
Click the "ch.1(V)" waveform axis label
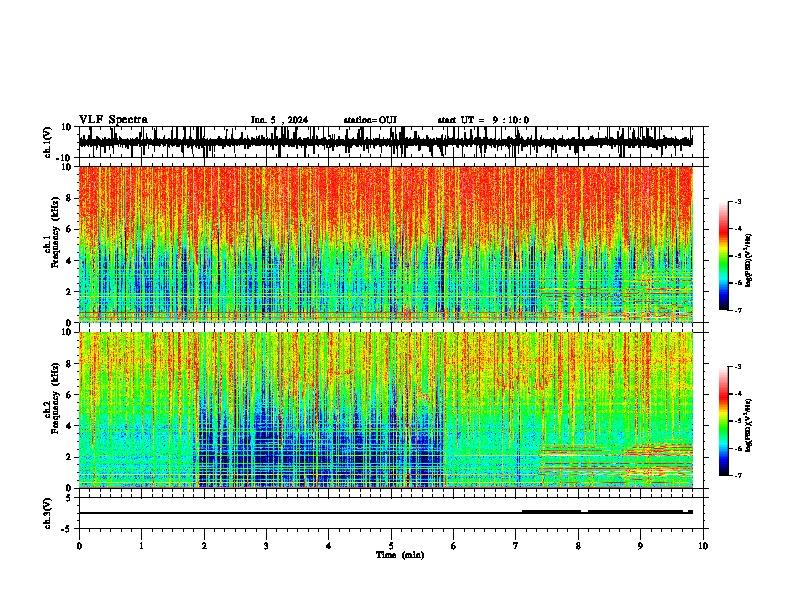(48, 142)
